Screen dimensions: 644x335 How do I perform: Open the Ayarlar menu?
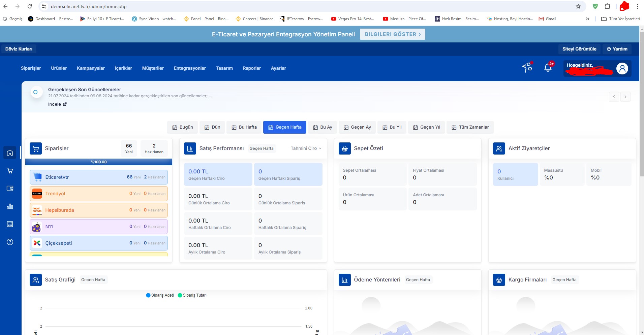click(x=278, y=68)
